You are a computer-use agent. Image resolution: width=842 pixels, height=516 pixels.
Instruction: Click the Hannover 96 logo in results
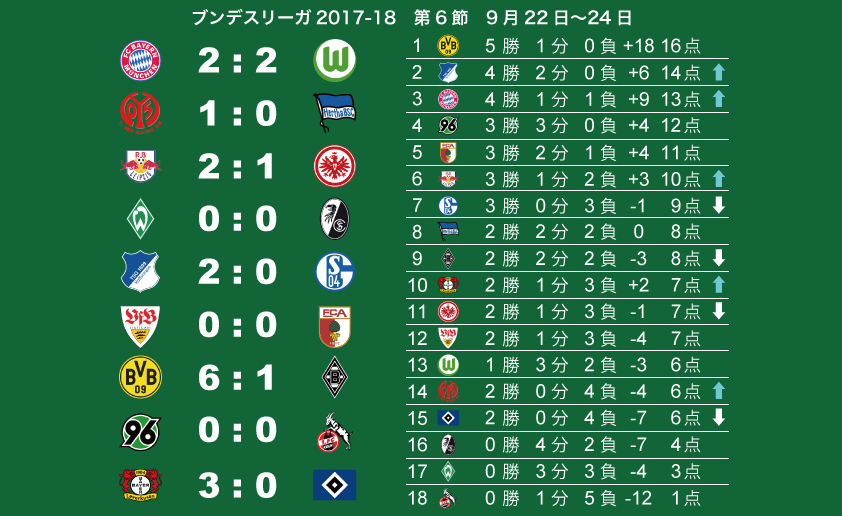coord(140,431)
